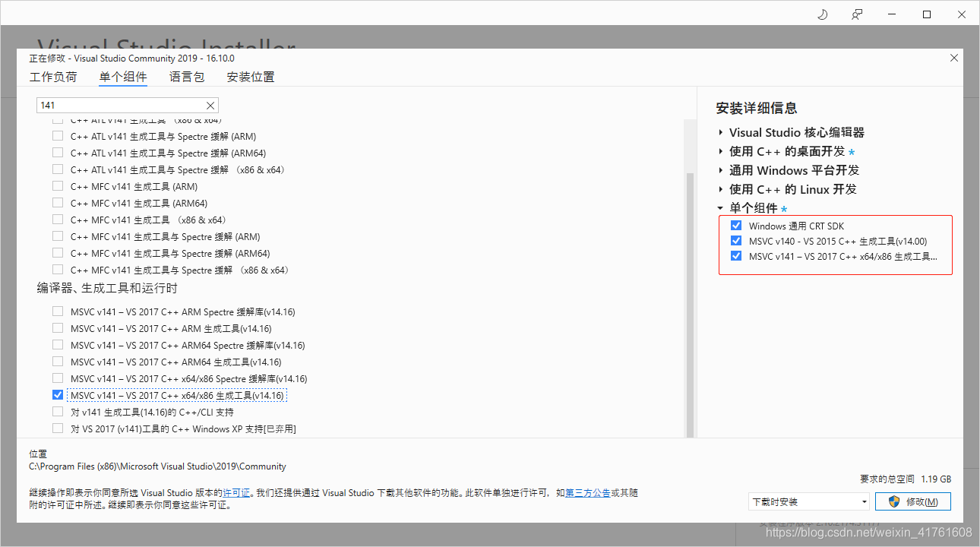The width and height of the screenshot is (980, 547).
Task: Collapse the 单个组件 details section
Action: [x=720, y=208]
